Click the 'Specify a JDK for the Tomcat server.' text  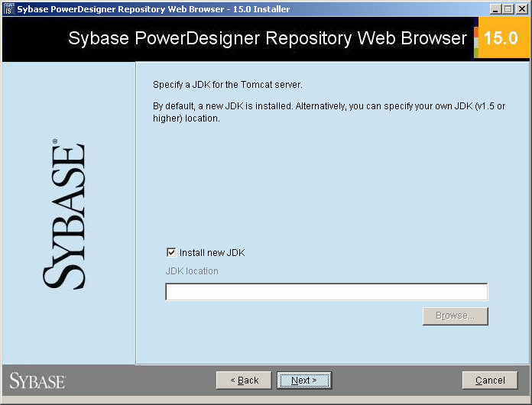click(227, 85)
